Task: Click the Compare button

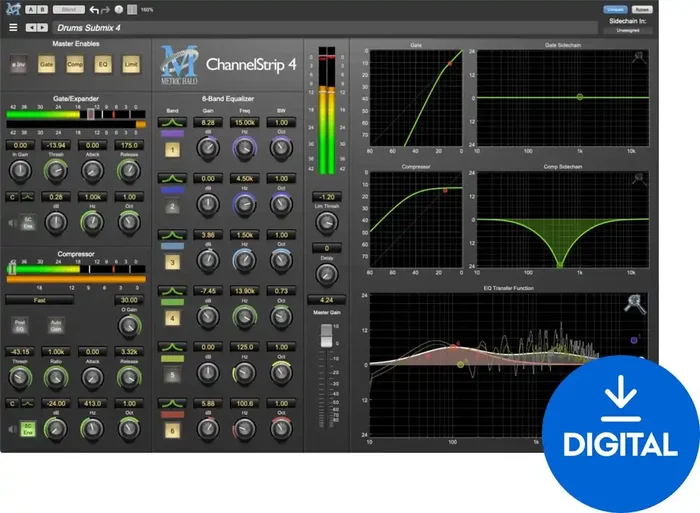Action: point(616,9)
